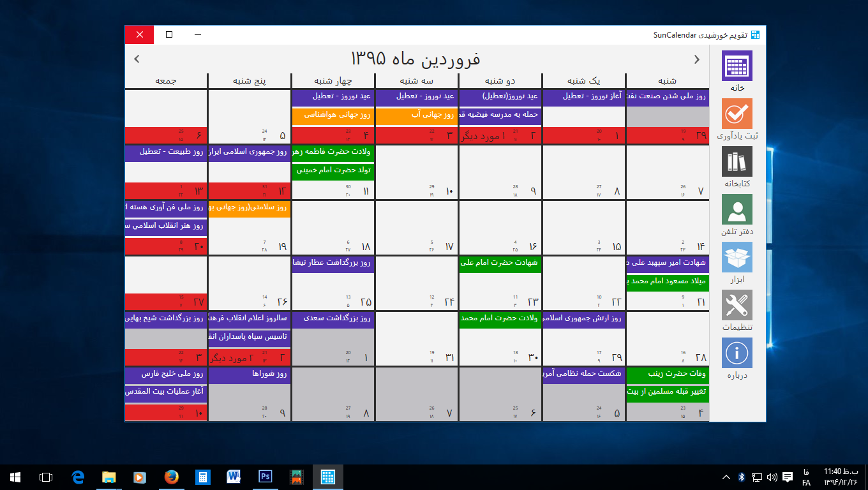The height and width of the screenshot is (490, 868).
Task: Launch Firefox from the taskbar
Action: click(x=171, y=477)
